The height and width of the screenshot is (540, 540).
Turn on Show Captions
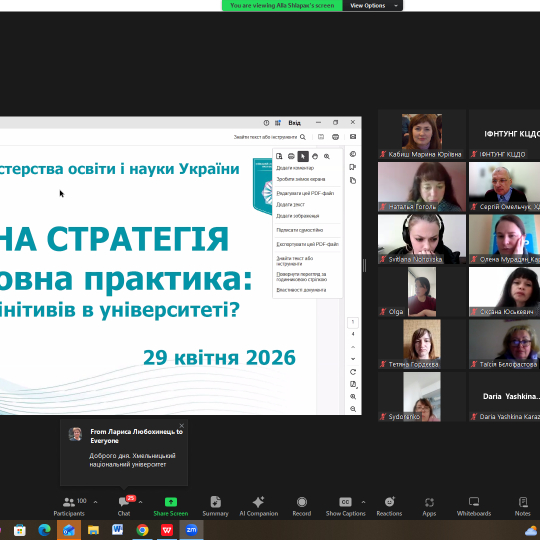pos(345,506)
